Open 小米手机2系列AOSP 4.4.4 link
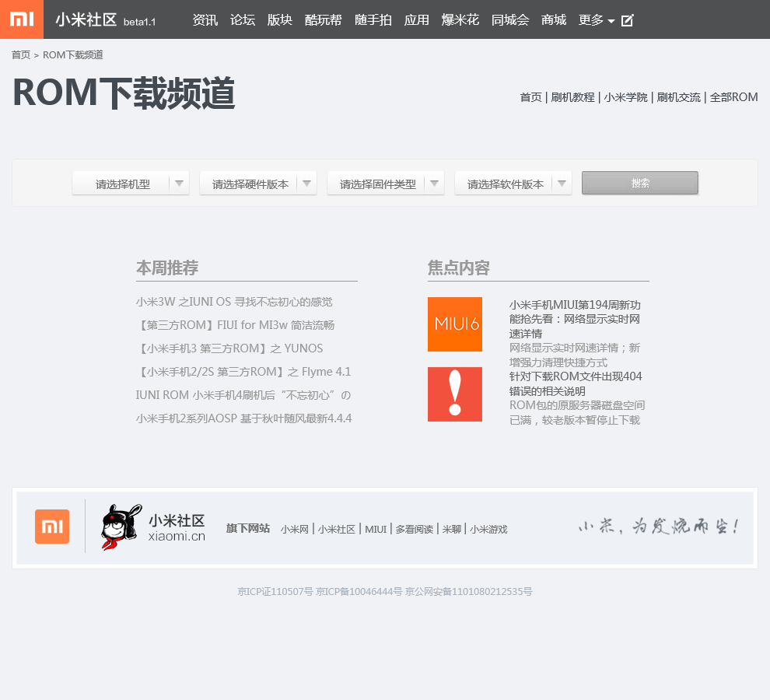This screenshot has width=770, height=700. click(x=244, y=418)
